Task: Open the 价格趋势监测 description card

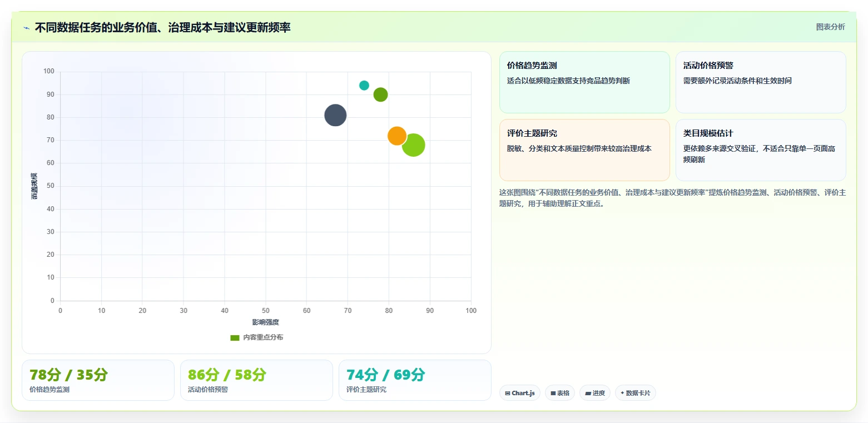Action: [584, 82]
